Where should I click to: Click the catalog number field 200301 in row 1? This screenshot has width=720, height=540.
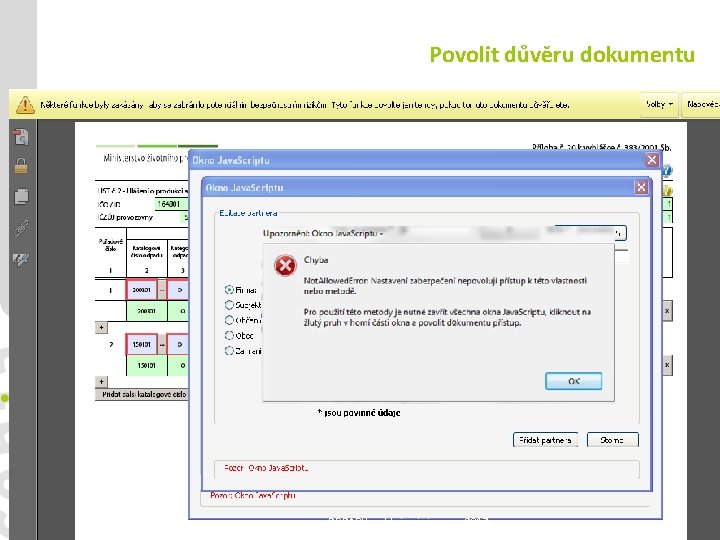[141, 290]
